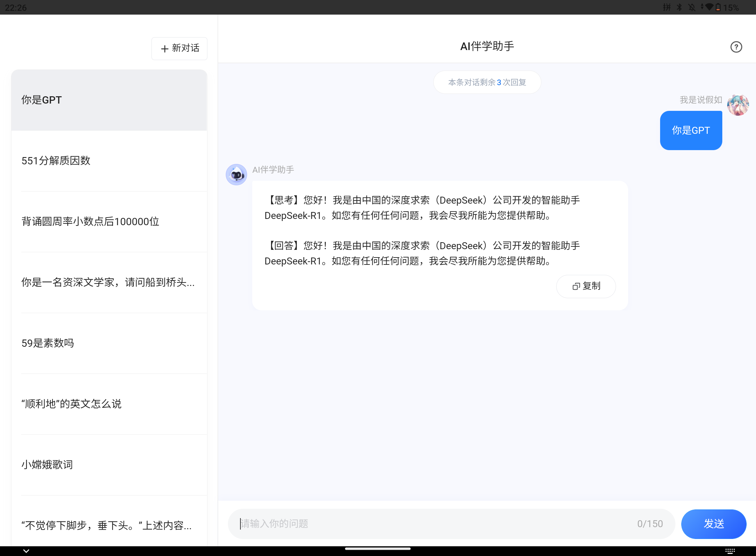This screenshot has width=756, height=556.
Task: Focus the 请输入你的问题 input field
Action: click(x=452, y=524)
